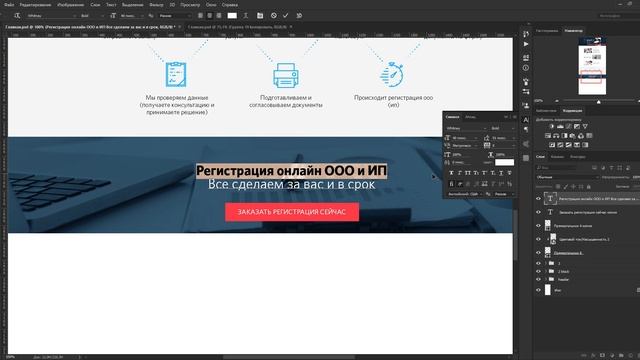
Task: Add Levels adjustment layer
Action: 560,127
